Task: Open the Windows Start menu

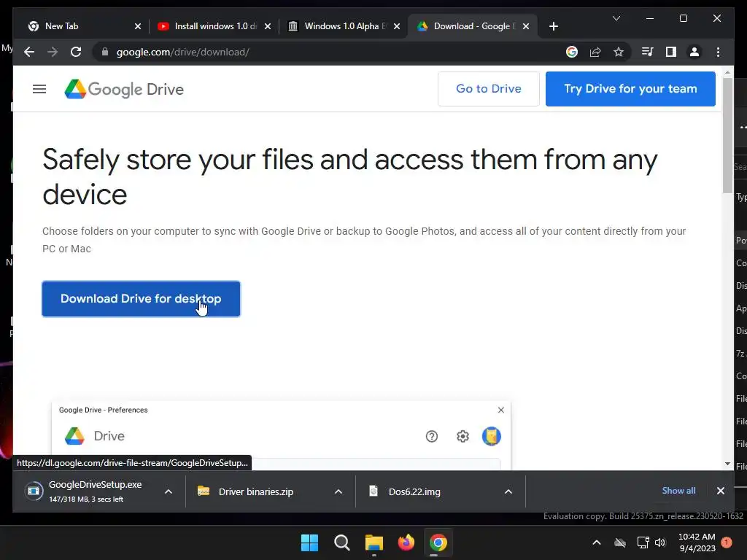Action: pos(309,542)
